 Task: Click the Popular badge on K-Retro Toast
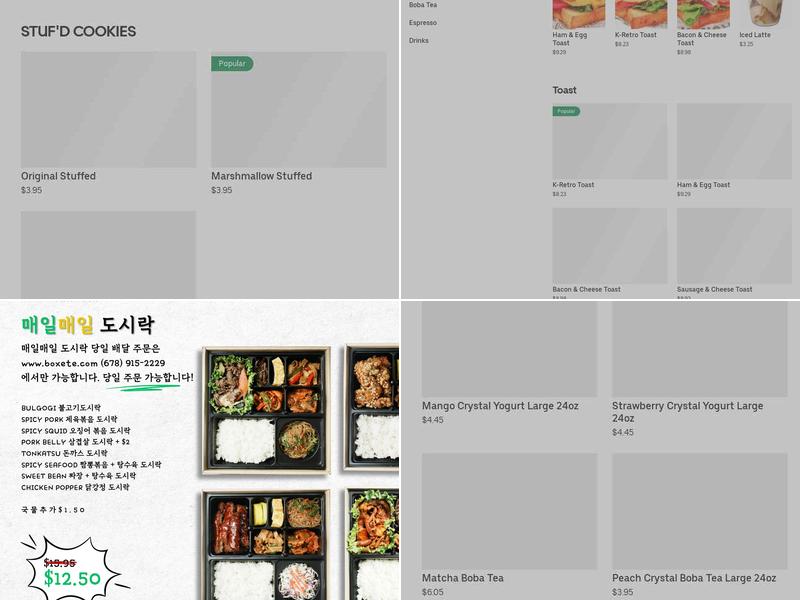click(566, 111)
